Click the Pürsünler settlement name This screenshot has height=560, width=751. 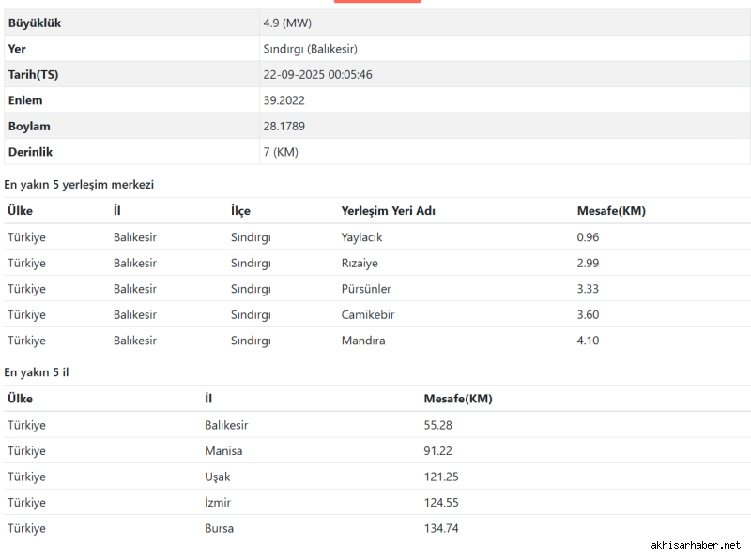click(366, 289)
